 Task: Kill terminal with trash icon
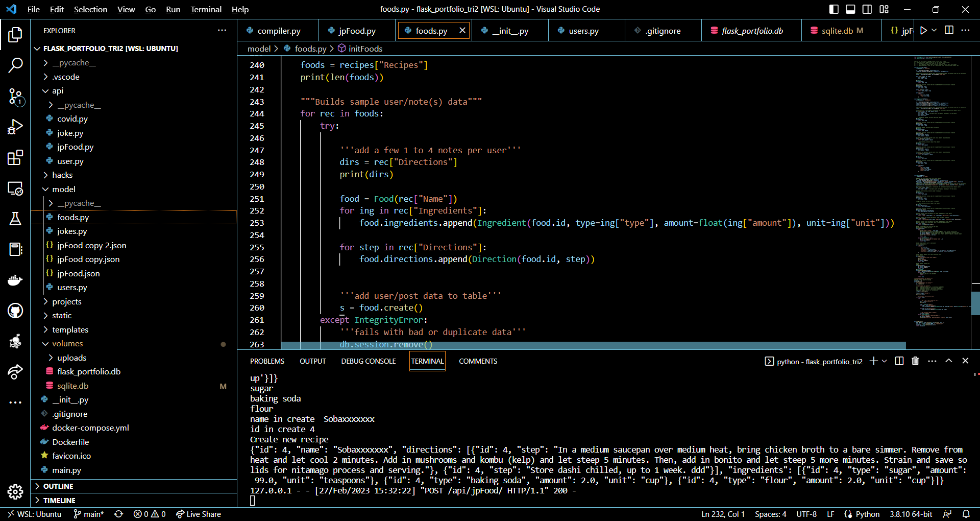click(x=915, y=361)
